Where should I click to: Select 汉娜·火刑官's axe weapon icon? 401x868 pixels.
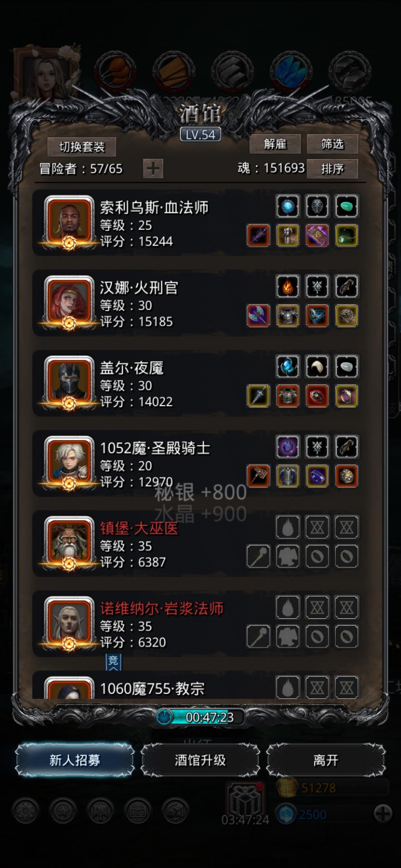pyautogui.click(x=258, y=316)
